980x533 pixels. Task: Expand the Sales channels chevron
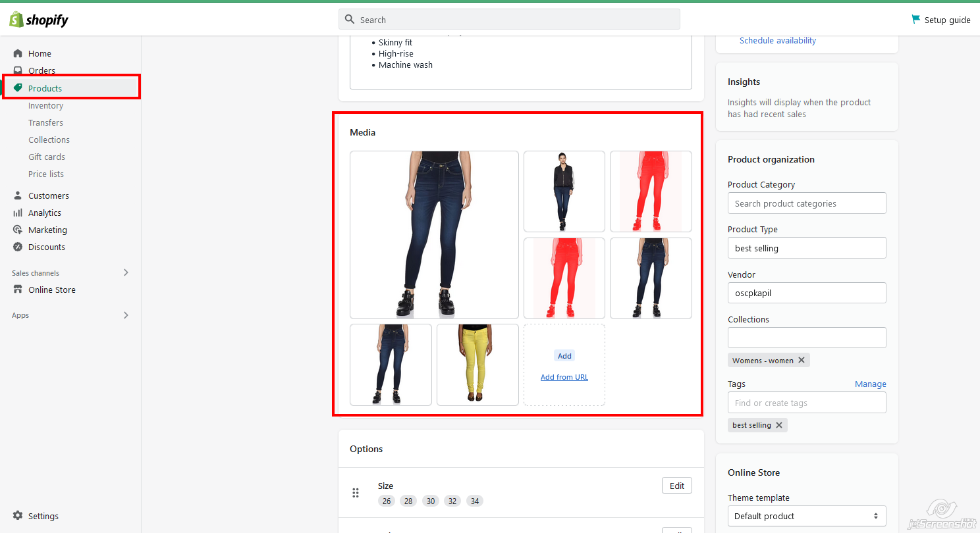[x=126, y=272]
